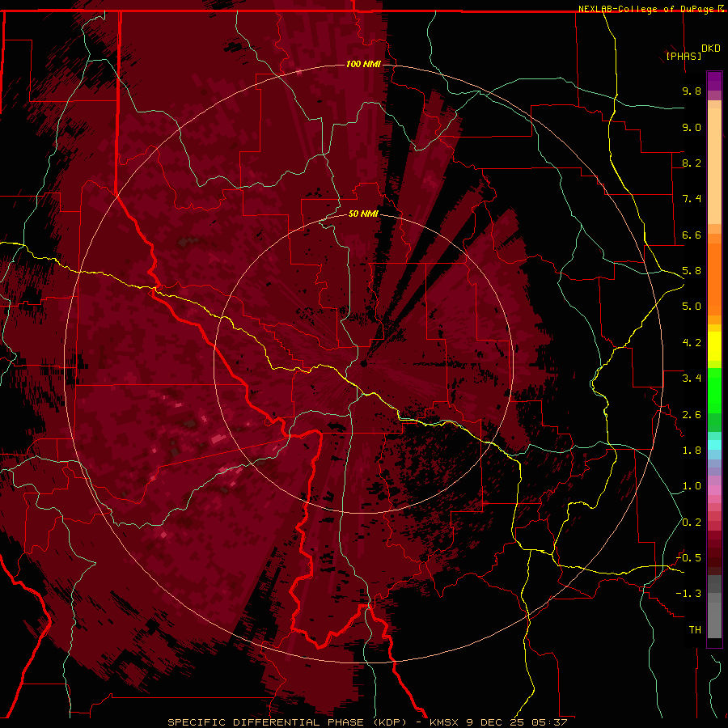Click the 9.8 value on color scale
The width and height of the screenshot is (728, 728).
tap(692, 91)
